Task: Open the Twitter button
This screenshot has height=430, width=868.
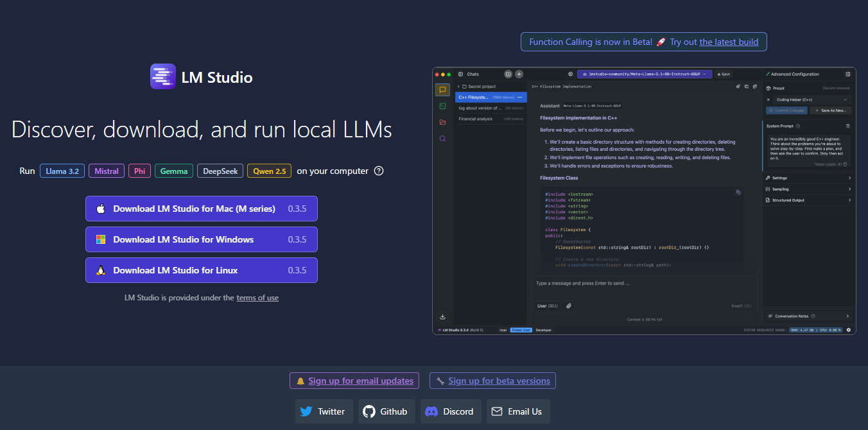Action: tap(324, 411)
